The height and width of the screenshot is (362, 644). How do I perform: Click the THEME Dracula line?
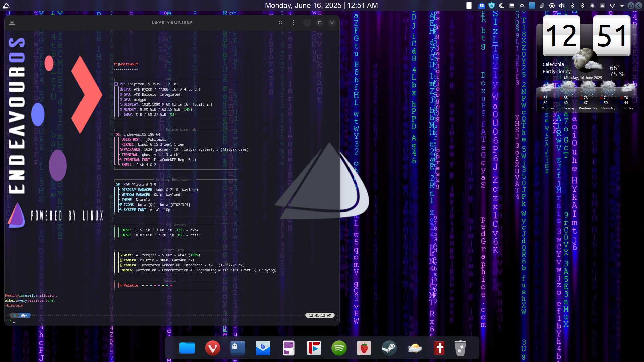pos(136,200)
